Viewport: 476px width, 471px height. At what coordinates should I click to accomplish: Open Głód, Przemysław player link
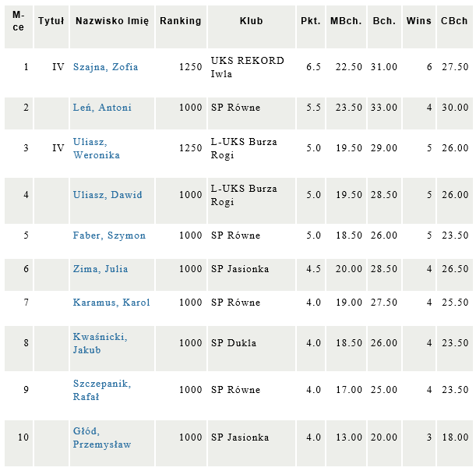pyautogui.click(x=102, y=437)
